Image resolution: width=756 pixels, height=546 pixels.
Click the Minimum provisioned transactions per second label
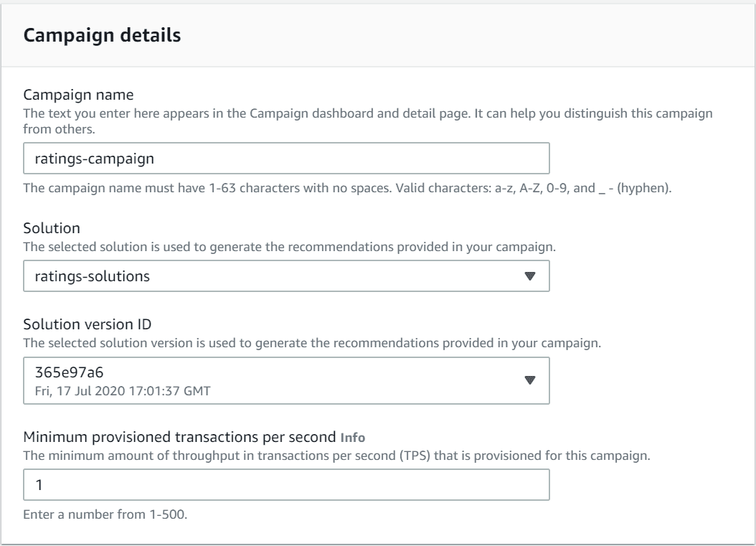[179, 436]
